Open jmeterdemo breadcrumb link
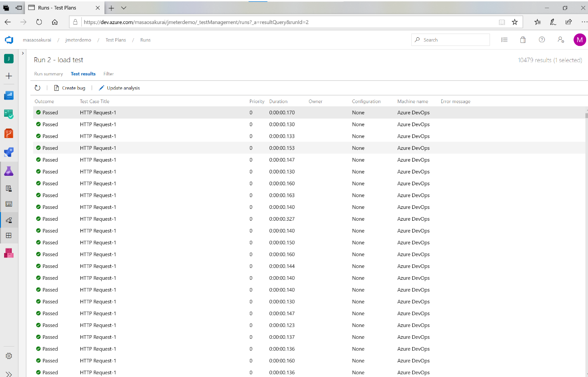This screenshot has width=588, height=377. tap(78, 40)
